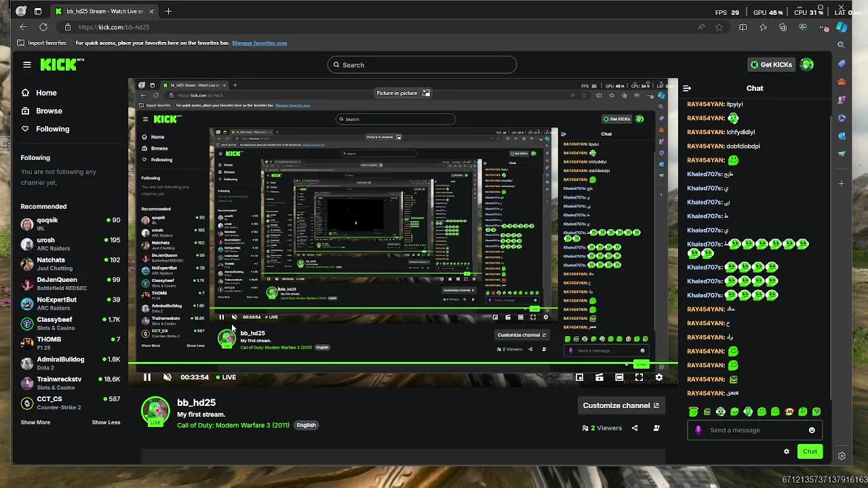Refresh the page
The width and height of the screenshot is (868, 488).
click(x=43, y=27)
